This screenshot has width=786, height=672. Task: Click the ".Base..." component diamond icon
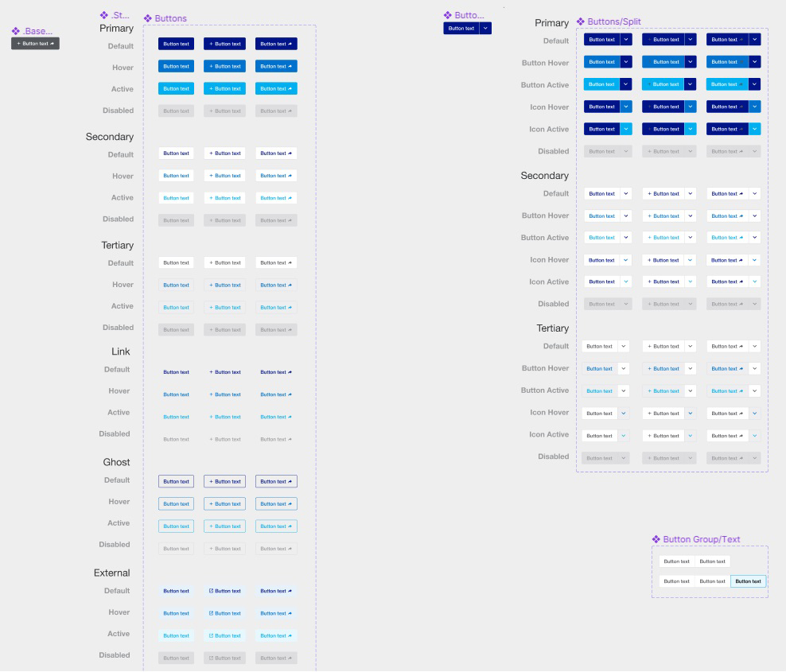[x=16, y=31]
